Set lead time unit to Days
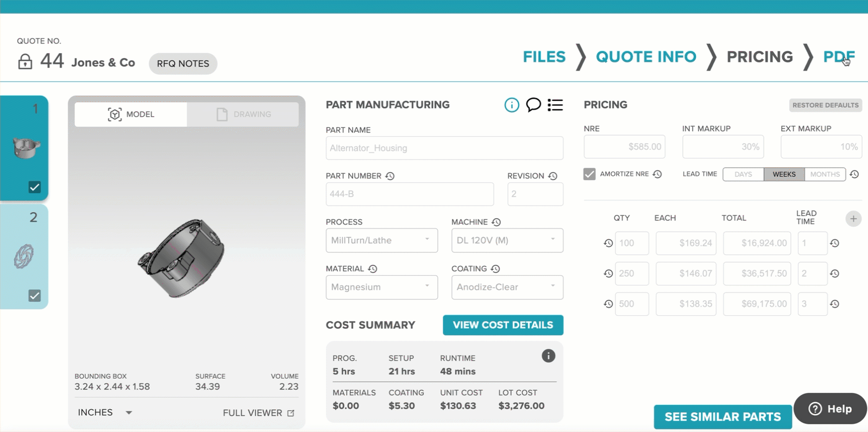Screen dimensions: 868x432 tap(743, 174)
